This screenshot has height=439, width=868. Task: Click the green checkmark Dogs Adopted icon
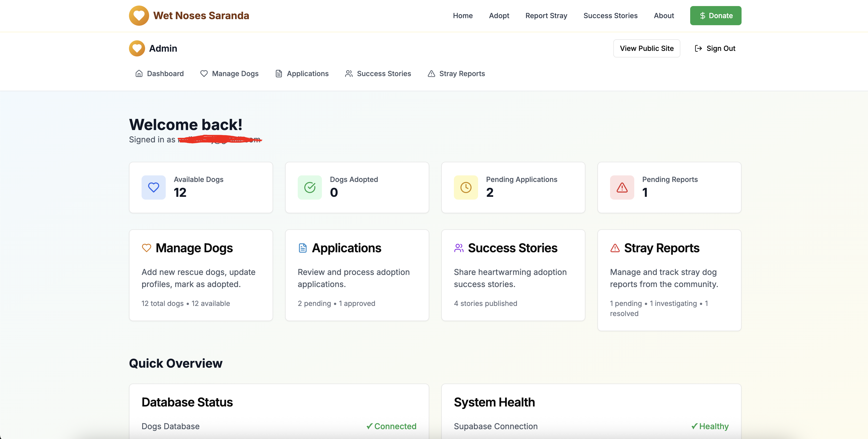click(309, 187)
